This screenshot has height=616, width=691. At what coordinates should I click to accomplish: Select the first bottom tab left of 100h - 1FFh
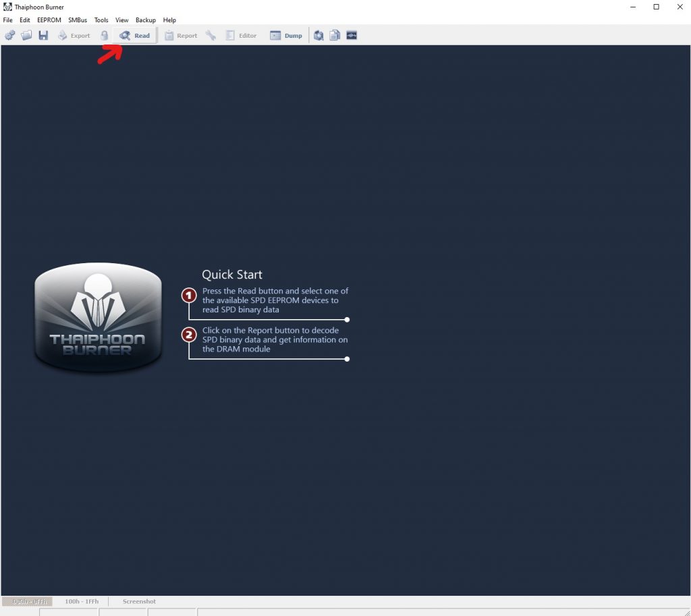tap(27, 601)
